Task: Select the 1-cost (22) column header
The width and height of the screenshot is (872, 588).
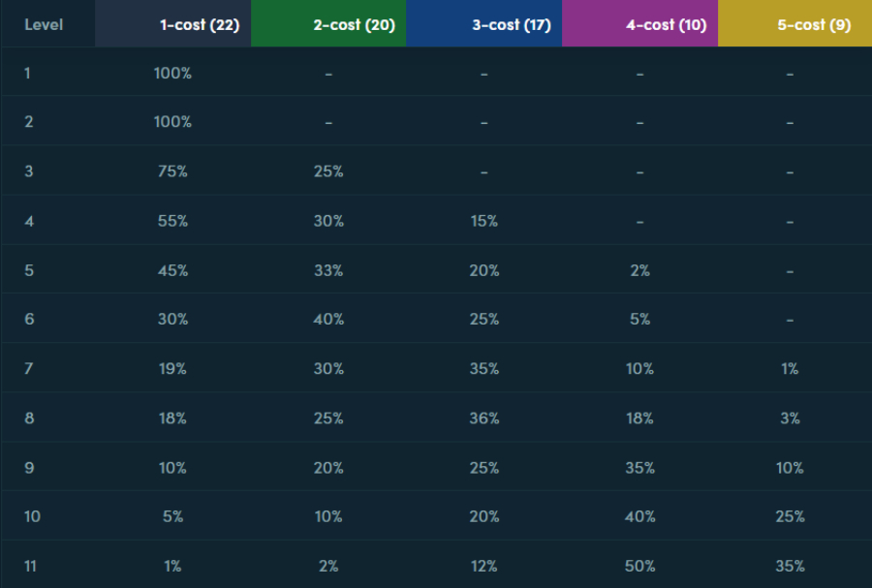Action: click(200, 24)
